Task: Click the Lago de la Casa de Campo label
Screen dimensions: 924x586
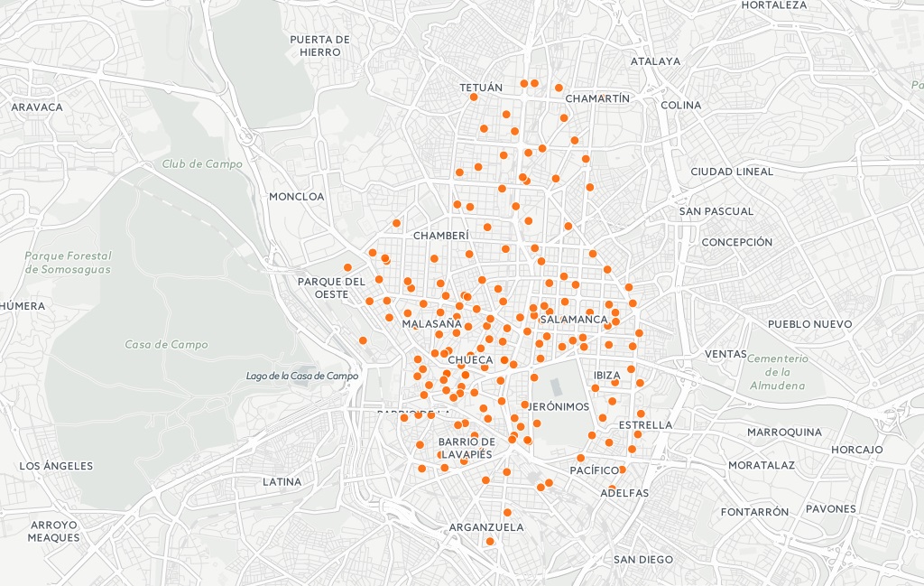Action: pos(301,376)
